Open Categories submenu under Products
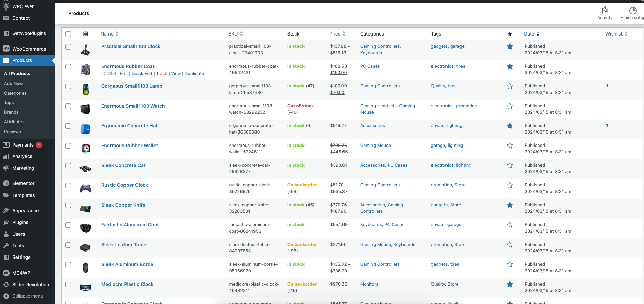The height and width of the screenshot is (304, 644). 15,93
